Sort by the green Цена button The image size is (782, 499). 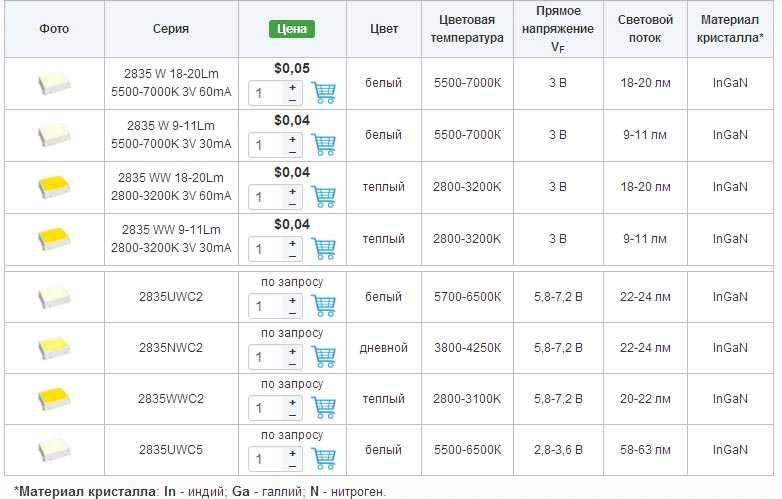pyautogui.click(x=292, y=29)
